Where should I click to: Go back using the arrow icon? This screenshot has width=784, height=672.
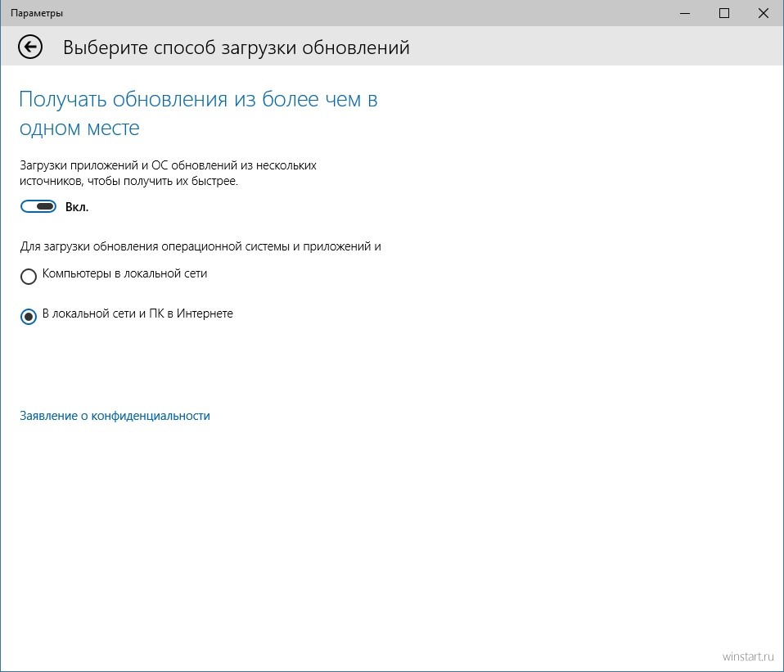[x=30, y=47]
